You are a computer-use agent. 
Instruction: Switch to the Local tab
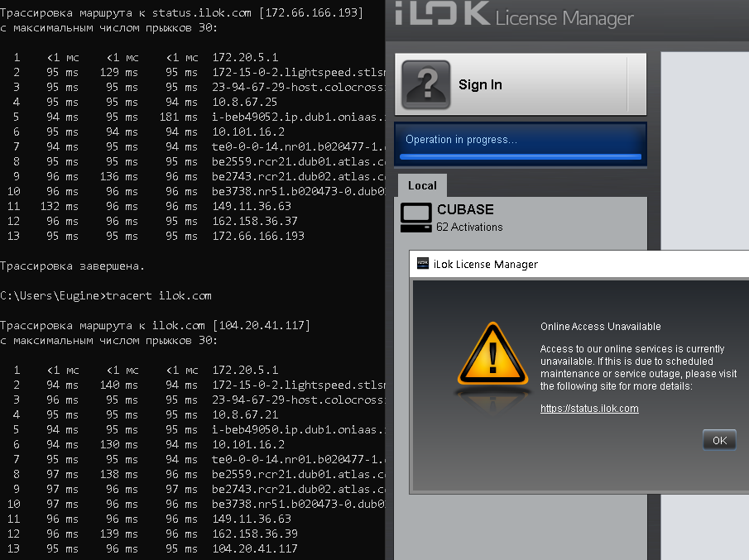click(x=422, y=185)
